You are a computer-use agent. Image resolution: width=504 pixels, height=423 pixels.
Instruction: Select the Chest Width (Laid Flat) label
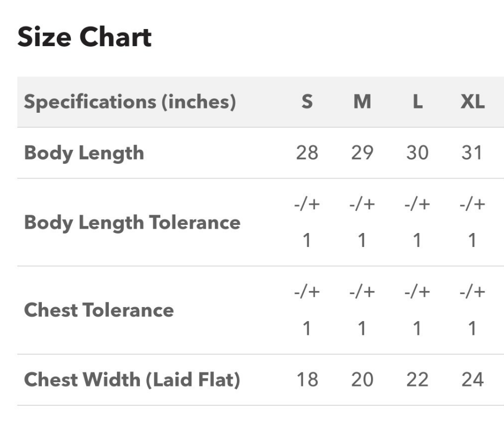coord(132,380)
